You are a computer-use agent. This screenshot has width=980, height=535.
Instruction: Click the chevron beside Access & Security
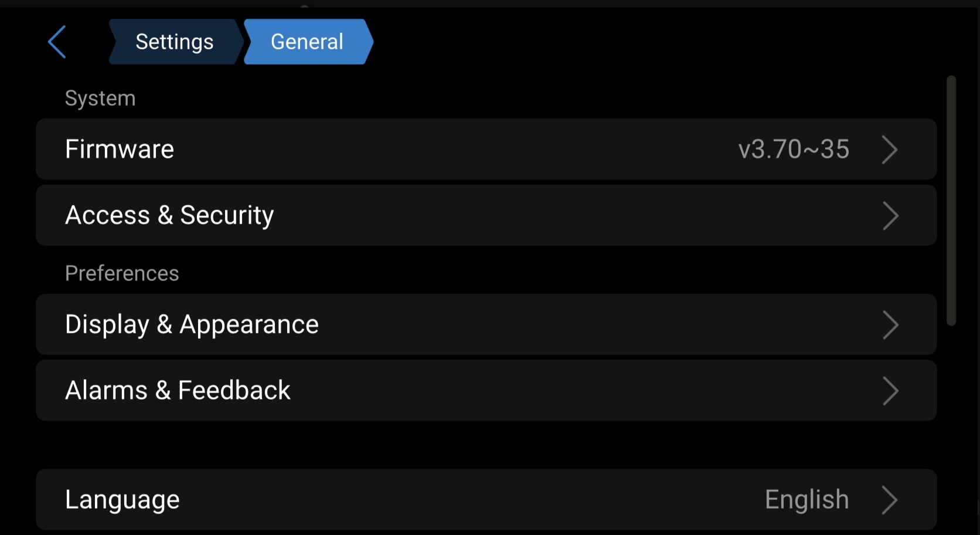point(890,216)
